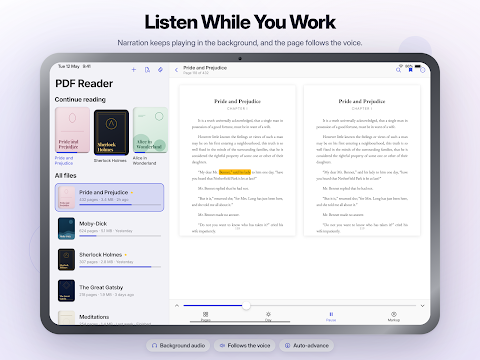This screenshot has height=360, width=480.
Task: Click Sherlock Holmes row reading progress bar
Action: 120,267
